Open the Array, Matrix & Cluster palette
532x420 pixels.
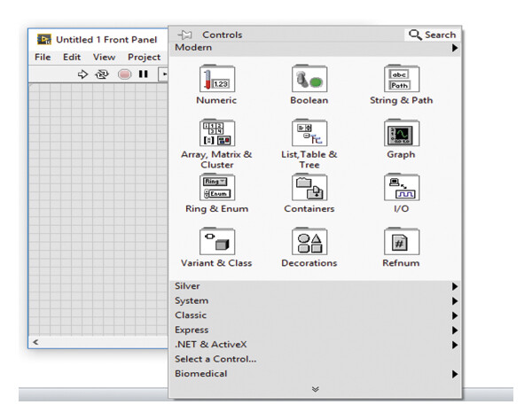coord(217,133)
